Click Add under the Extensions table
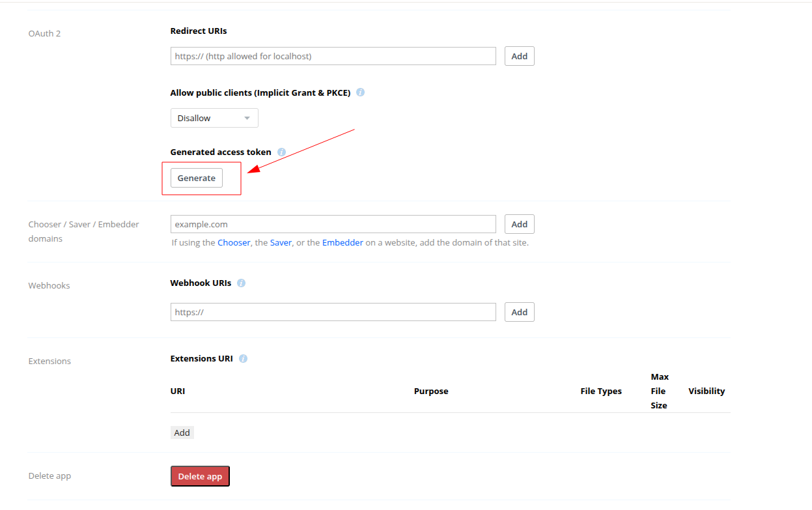This screenshot has width=812, height=510. 182,432
